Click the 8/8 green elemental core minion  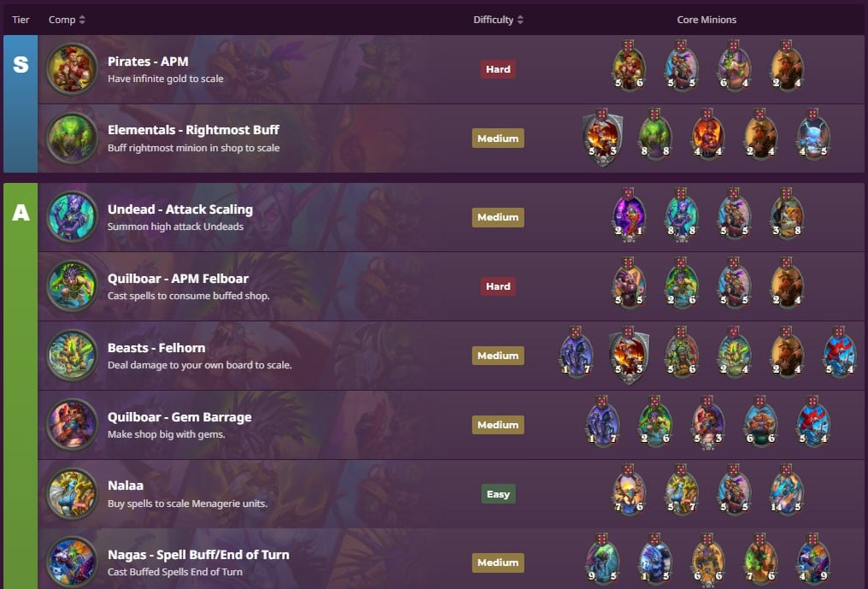[655, 135]
